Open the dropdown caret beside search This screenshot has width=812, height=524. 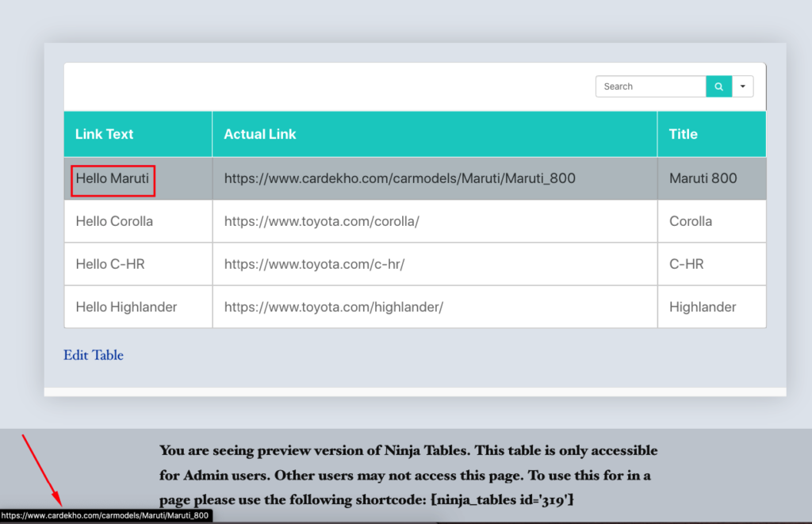click(x=743, y=86)
